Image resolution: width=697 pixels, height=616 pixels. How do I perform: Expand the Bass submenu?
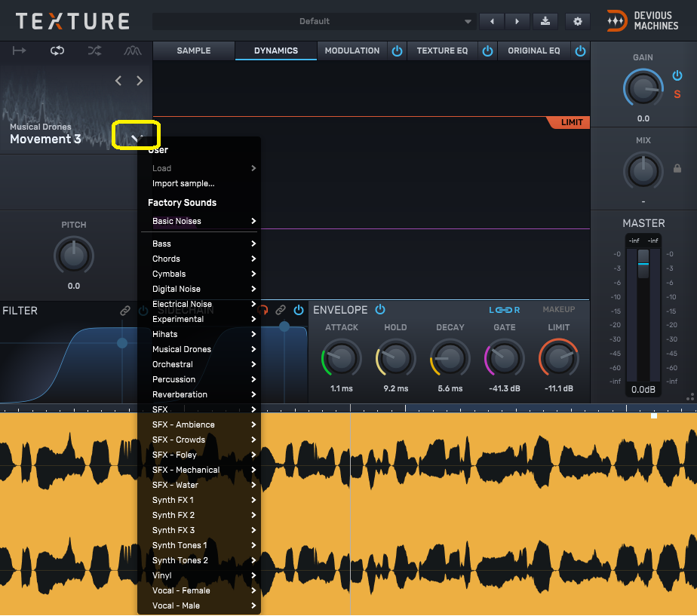pyautogui.click(x=199, y=244)
